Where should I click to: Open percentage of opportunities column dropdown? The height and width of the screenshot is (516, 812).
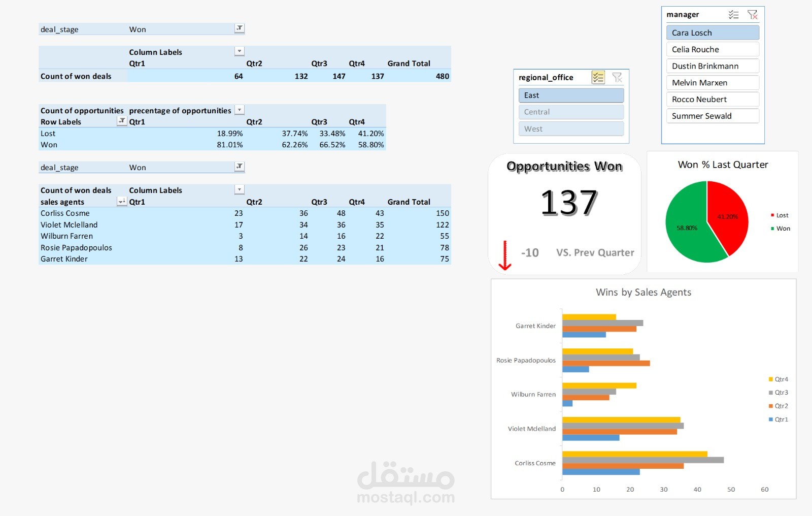(x=240, y=110)
